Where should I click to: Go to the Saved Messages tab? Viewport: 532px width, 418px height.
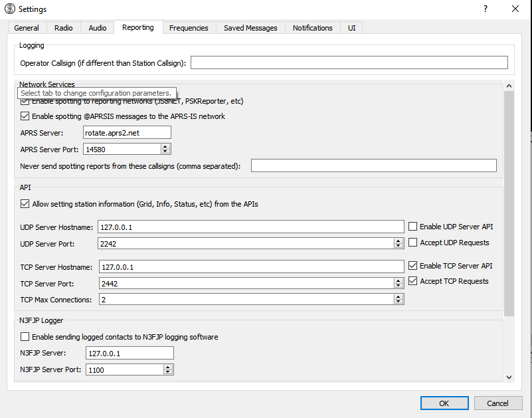point(250,28)
